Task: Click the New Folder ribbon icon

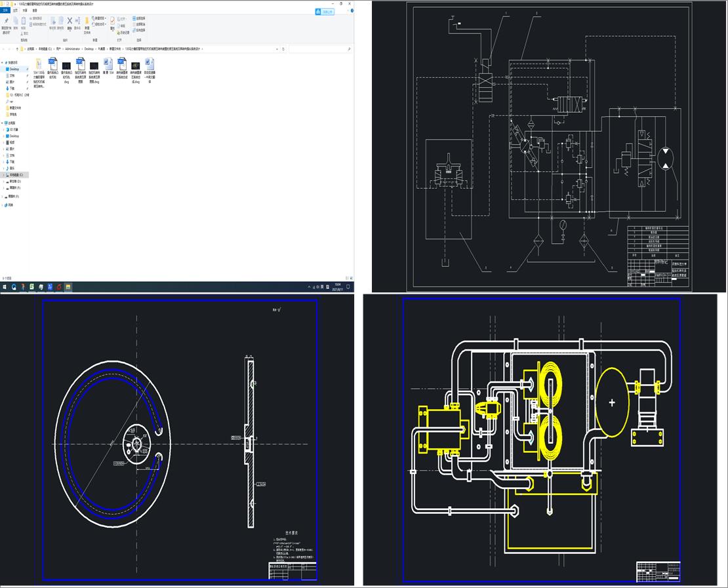Action: click(87, 21)
